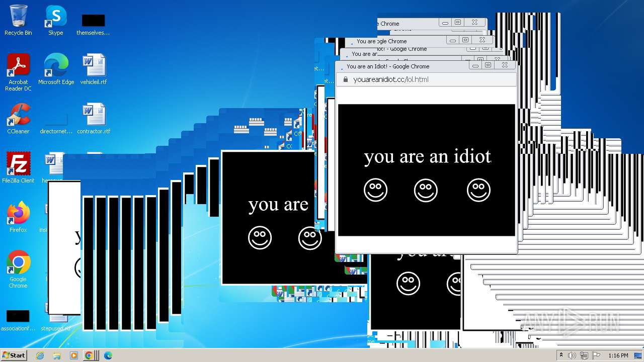
Task: Click the lock icon beside youareanidiot.cc URL
Action: [x=345, y=79]
